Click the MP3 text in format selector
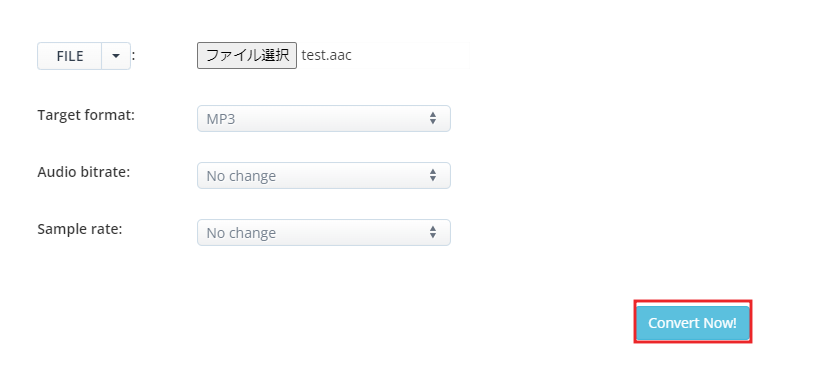 pyautogui.click(x=221, y=119)
